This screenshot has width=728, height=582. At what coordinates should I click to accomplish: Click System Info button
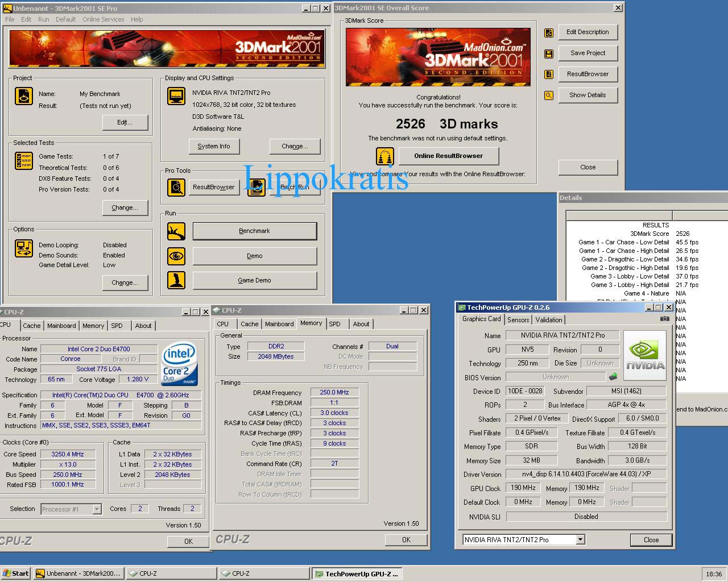[214, 146]
